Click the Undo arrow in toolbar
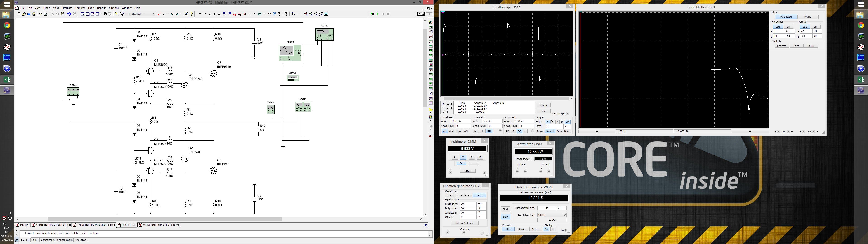868x244 pixels. tap(69, 14)
